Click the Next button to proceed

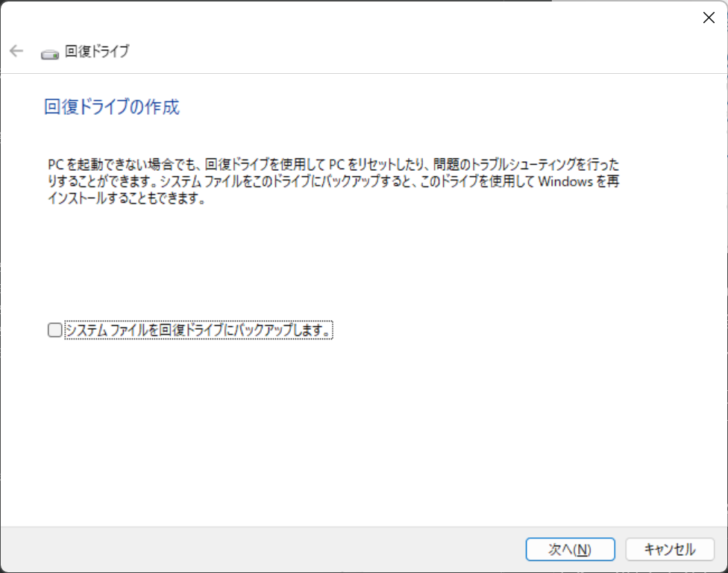(x=570, y=549)
